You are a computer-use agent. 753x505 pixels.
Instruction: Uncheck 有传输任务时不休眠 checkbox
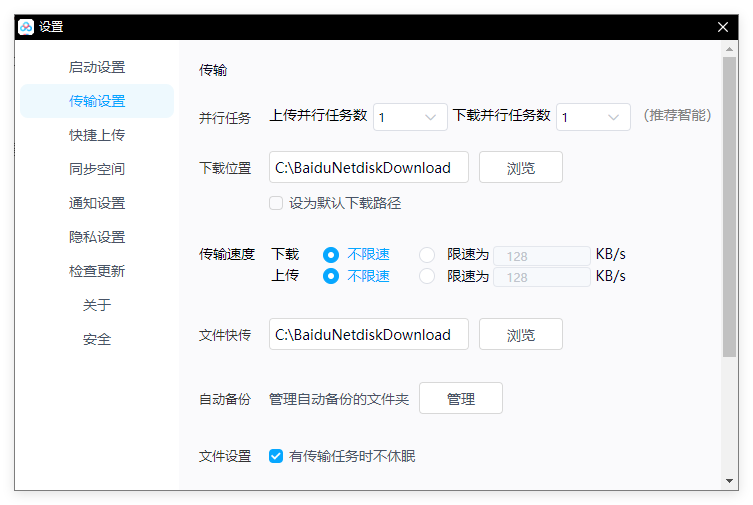pos(276,456)
